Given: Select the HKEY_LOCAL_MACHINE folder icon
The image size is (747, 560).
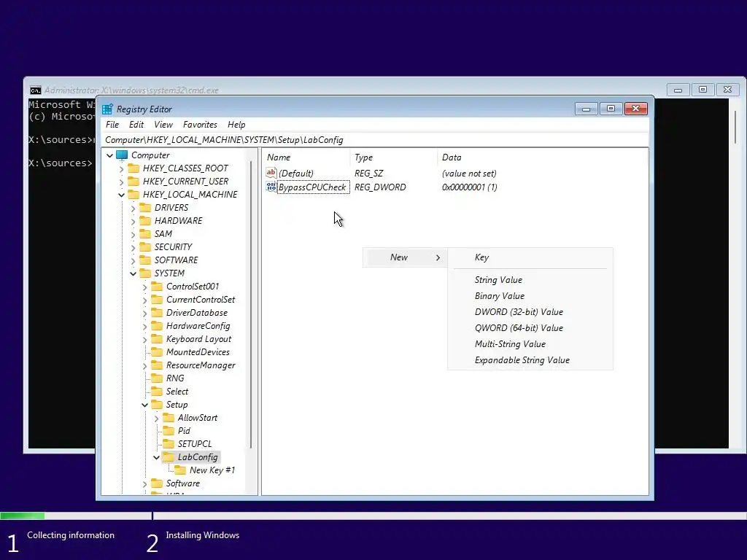Looking at the screenshot, I should pyautogui.click(x=134, y=195).
